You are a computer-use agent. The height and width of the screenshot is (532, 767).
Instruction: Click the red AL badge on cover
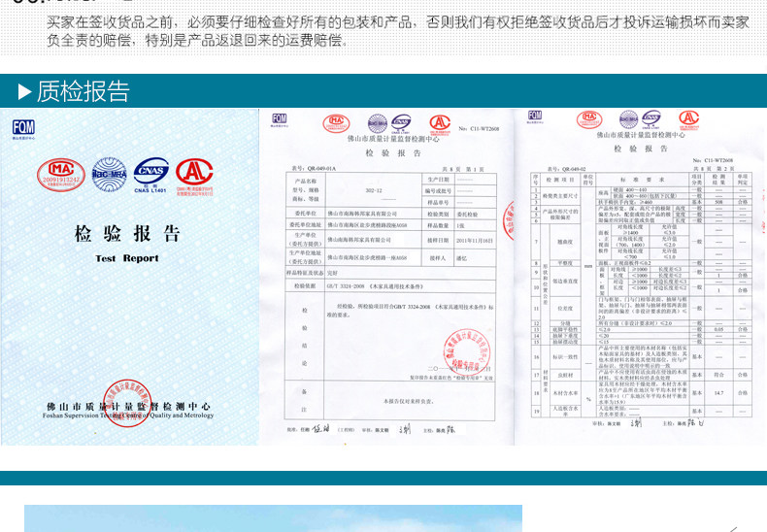tap(195, 176)
